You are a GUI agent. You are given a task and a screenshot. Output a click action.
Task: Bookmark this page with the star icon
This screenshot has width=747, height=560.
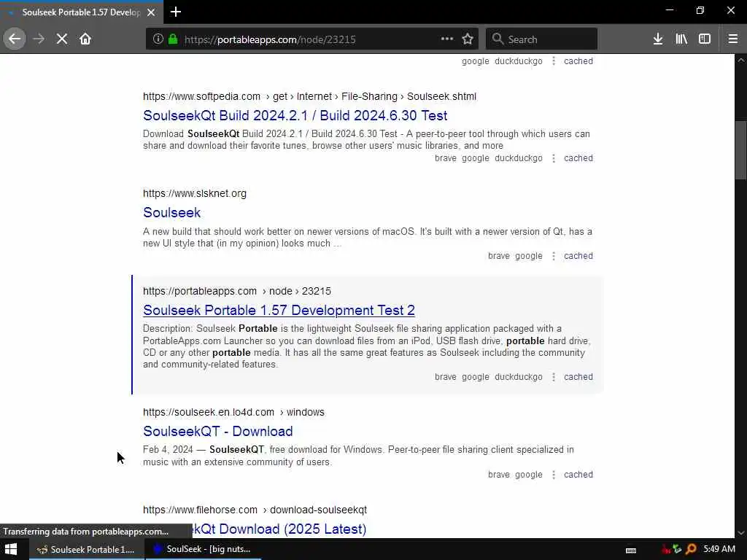(x=468, y=39)
